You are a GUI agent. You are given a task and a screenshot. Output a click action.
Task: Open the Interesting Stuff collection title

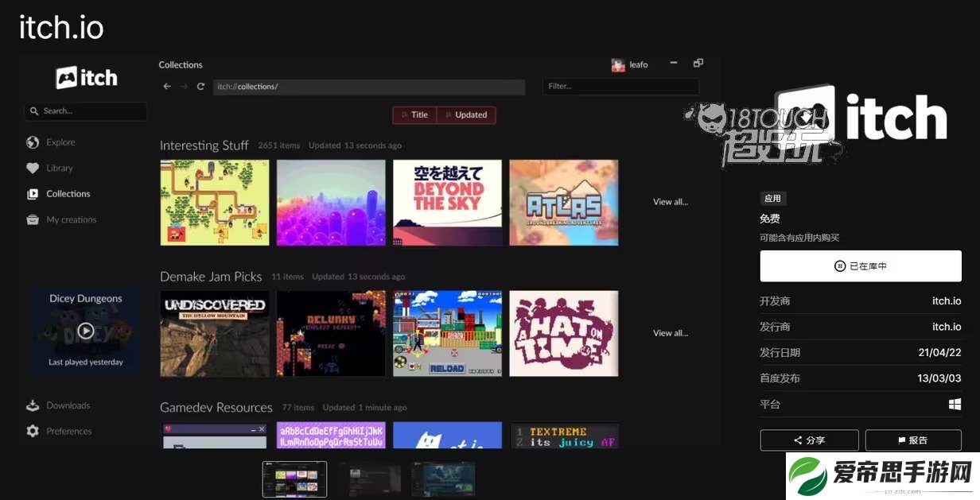tap(204, 145)
